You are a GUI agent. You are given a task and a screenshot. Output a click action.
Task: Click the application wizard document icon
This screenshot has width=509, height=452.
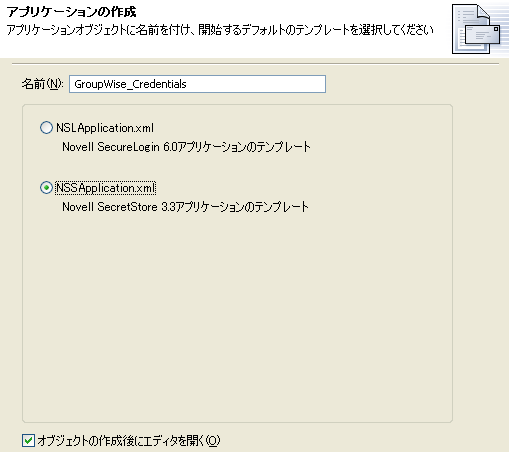pos(476,29)
